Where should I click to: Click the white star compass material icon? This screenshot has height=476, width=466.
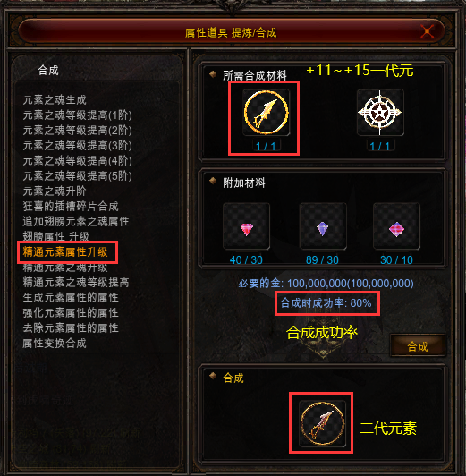(x=380, y=113)
